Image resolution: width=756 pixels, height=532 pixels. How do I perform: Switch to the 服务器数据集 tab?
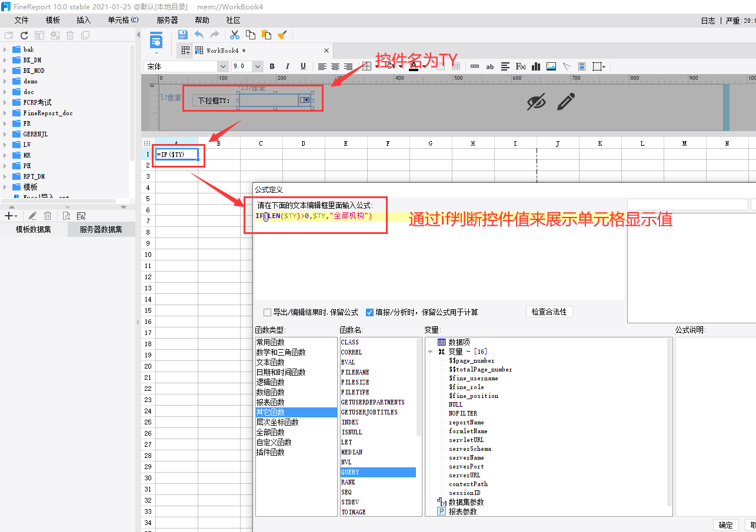click(x=101, y=230)
